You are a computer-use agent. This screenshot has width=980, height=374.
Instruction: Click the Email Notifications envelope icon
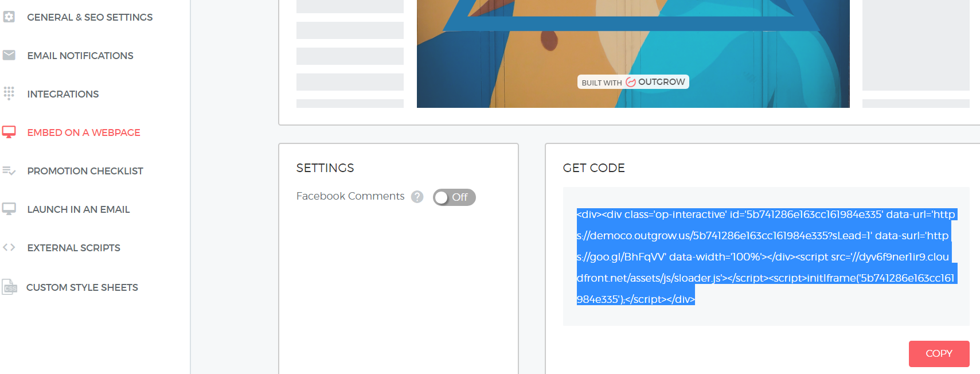9,55
